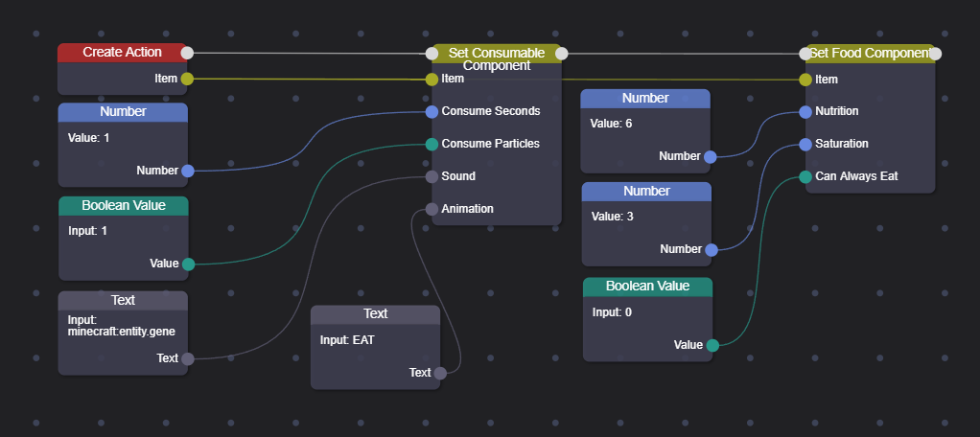This screenshot has width=980, height=437.
Task: Select the Animation input port
Action: coord(432,209)
